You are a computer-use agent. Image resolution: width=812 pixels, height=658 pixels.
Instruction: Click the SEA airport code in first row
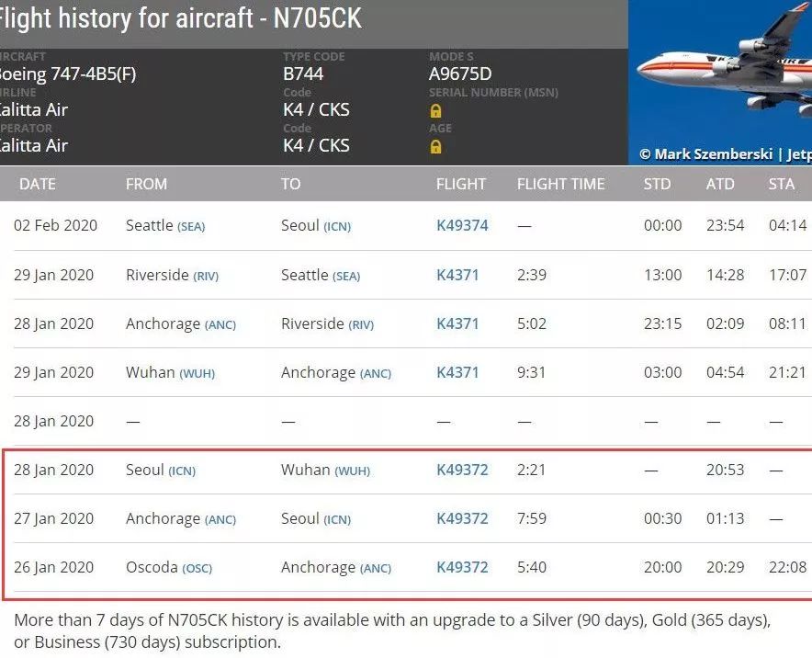(191, 226)
